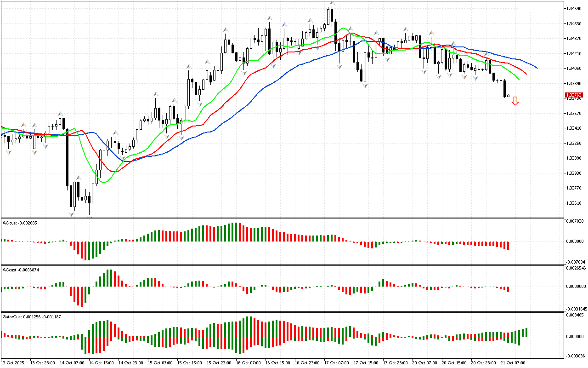Click the fractal arrow above the highest candle
The height and width of the screenshot is (368, 588).
click(x=331, y=4)
